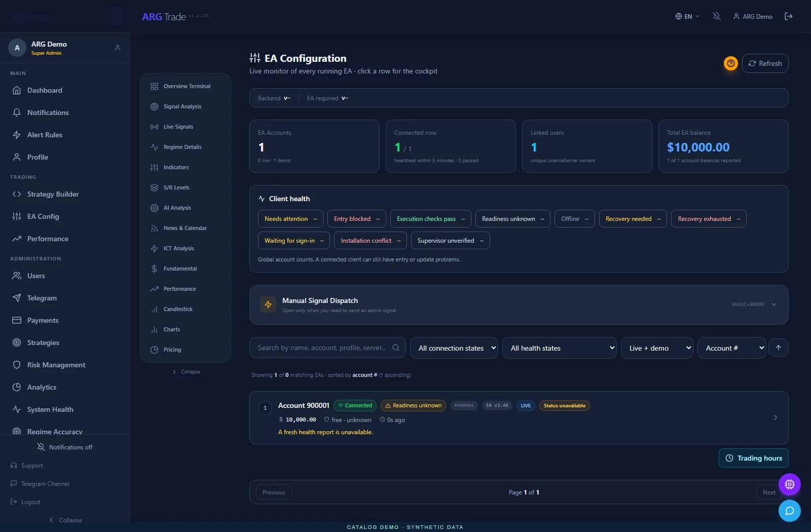
Task: Open S/R Levels in secondary menu
Action: coord(185,187)
